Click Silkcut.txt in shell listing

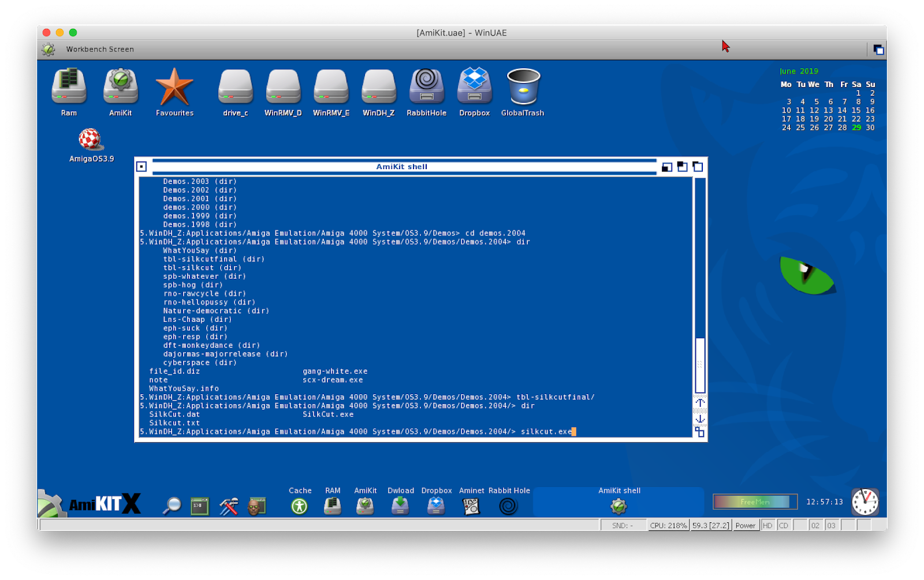click(x=174, y=423)
